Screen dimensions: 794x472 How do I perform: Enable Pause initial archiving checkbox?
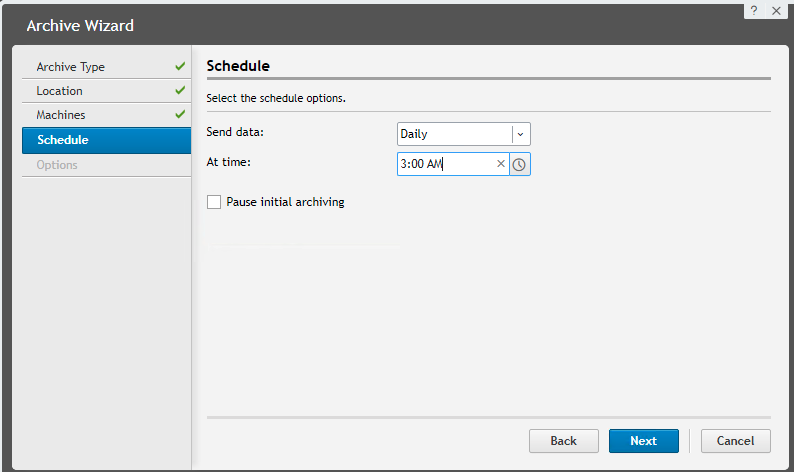pyautogui.click(x=214, y=202)
